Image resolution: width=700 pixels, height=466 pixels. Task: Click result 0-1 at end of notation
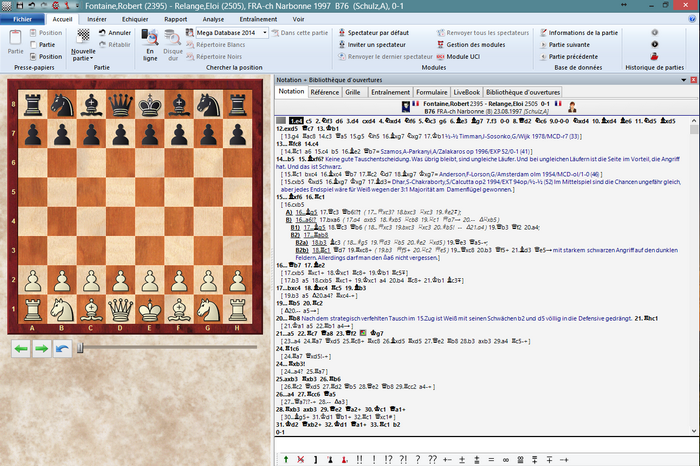point(280,432)
